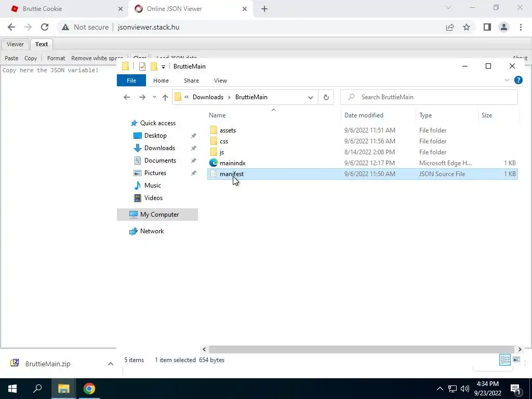Select the manifest JSON file
The height and width of the screenshot is (399, 532).
coord(362,174)
